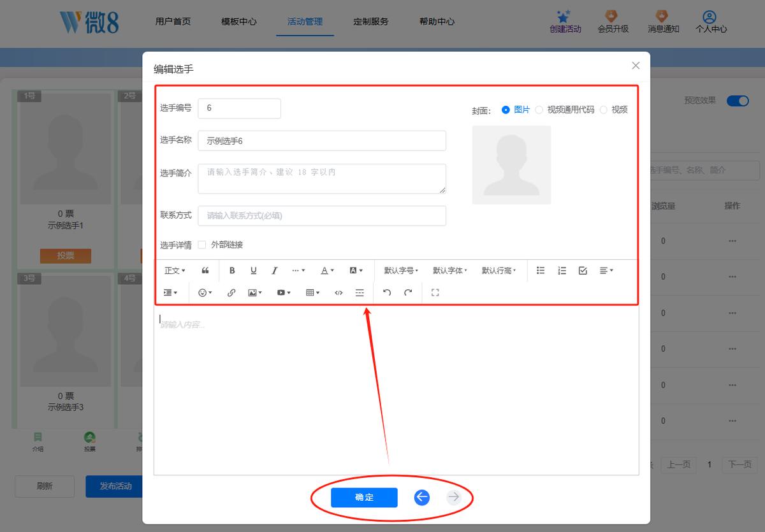Turn off the 预览效果 switch
The height and width of the screenshot is (532, 765).
click(738, 101)
